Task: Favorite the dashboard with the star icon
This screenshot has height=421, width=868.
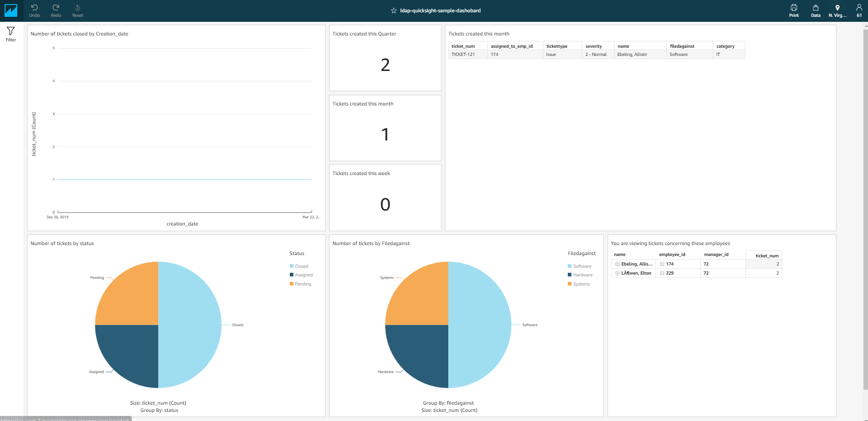Action: (x=394, y=10)
